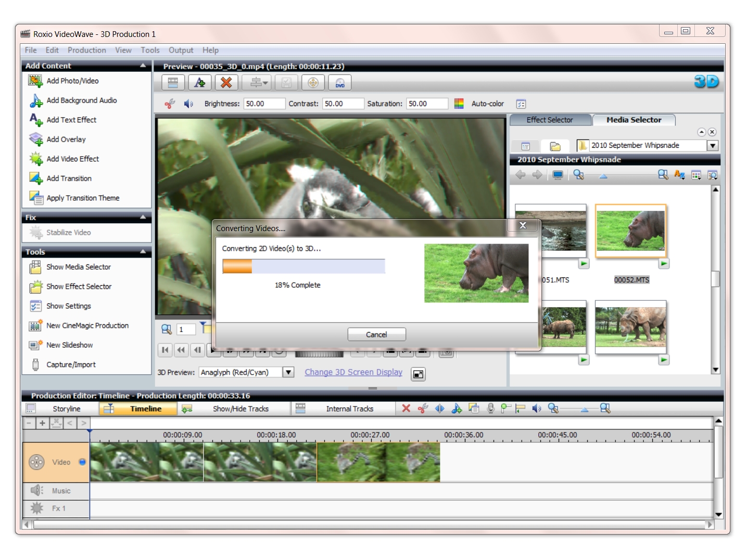Click the microphone narration icon in timeline toolbar

tap(490, 409)
